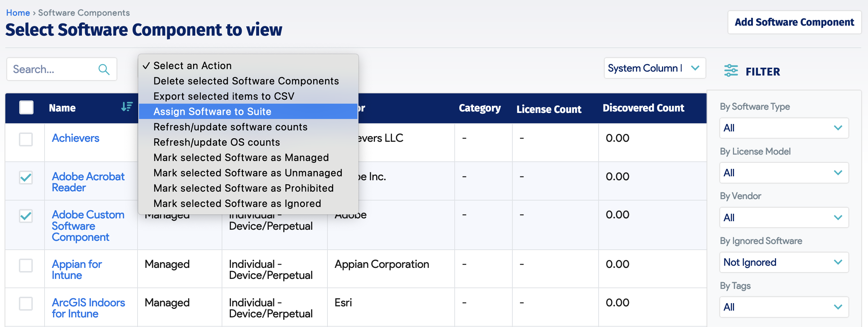Uncheck the Adobe Acrobat Reader row checkbox
Viewport: 868px width, 327px height.
[x=26, y=177]
